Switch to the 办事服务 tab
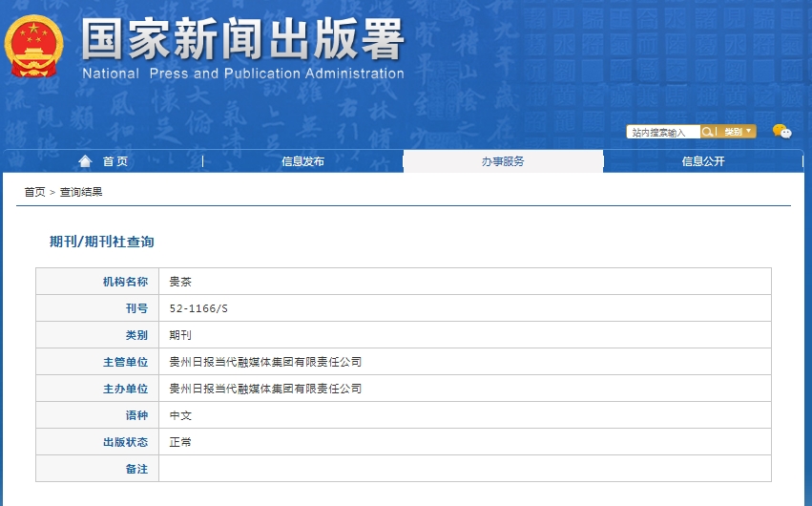Screen dimensions: 812x506 (503, 161)
